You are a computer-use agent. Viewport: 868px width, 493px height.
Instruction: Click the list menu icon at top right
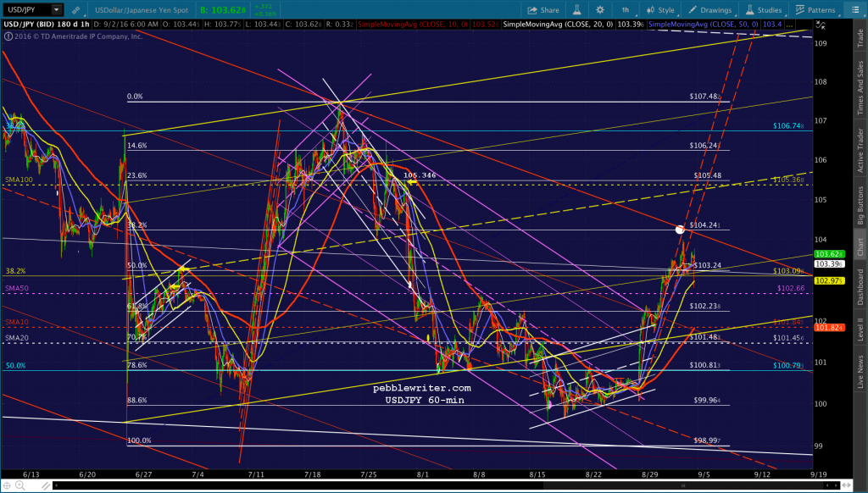[854, 10]
